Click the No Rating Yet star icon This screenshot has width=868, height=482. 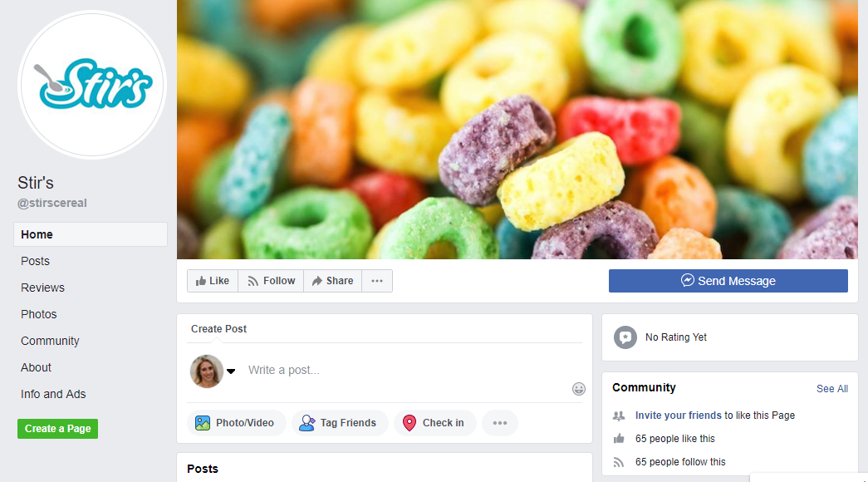(x=625, y=337)
